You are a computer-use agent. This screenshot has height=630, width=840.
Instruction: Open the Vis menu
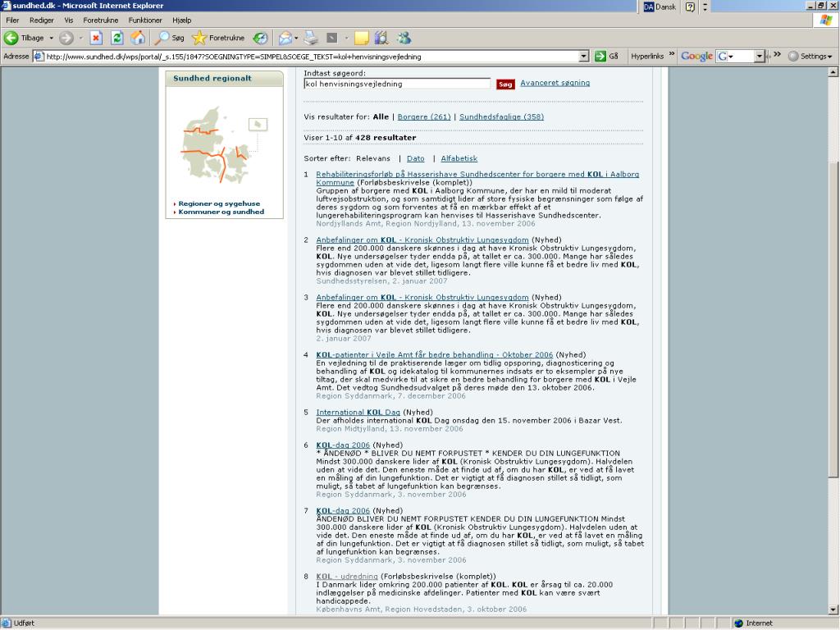pos(69,21)
